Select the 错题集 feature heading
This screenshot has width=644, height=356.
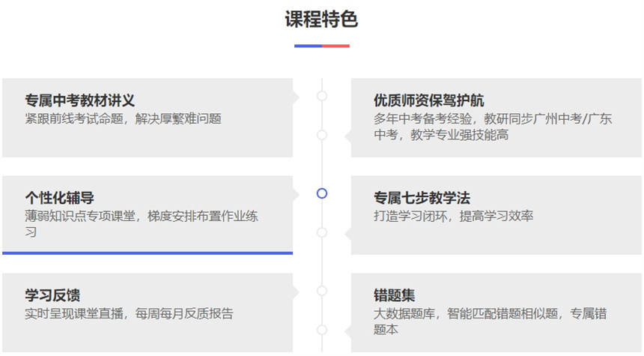(x=394, y=295)
